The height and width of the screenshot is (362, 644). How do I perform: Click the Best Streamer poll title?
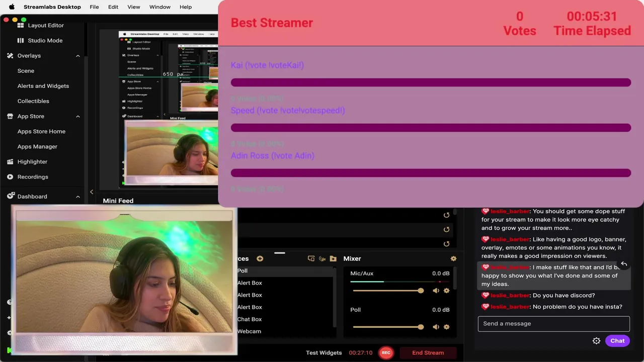272,23
